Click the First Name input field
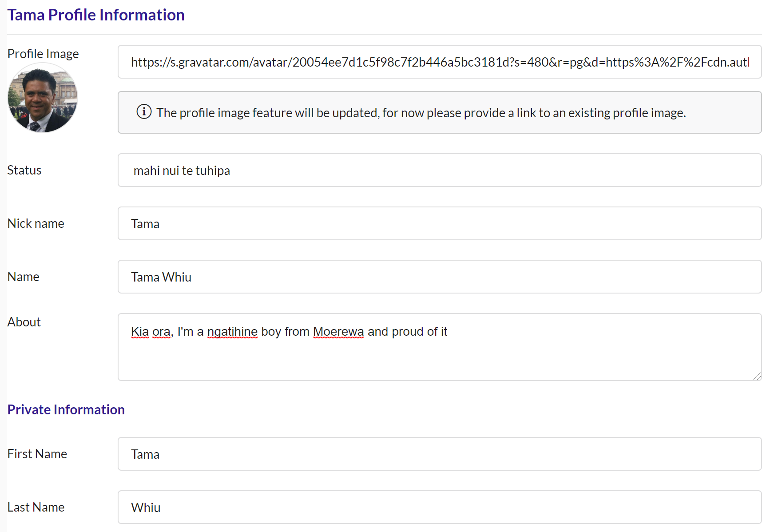The width and height of the screenshot is (766, 532). pos(440,454)
